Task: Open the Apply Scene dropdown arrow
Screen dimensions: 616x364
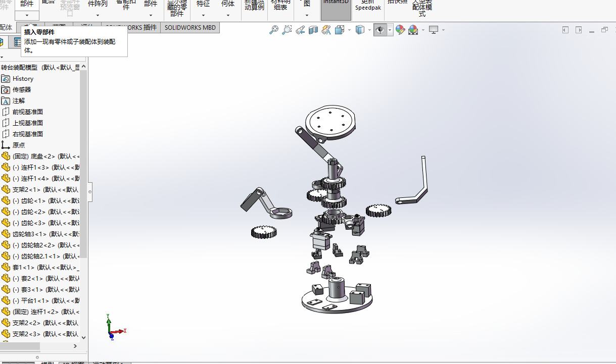Action: coord(423,30)
